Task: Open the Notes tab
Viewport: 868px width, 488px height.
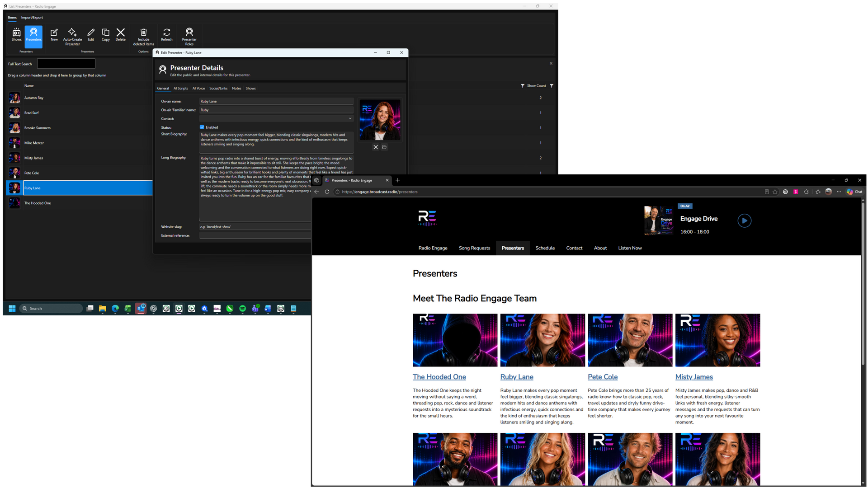Action: pyautogui.click(x=237, y=89)
